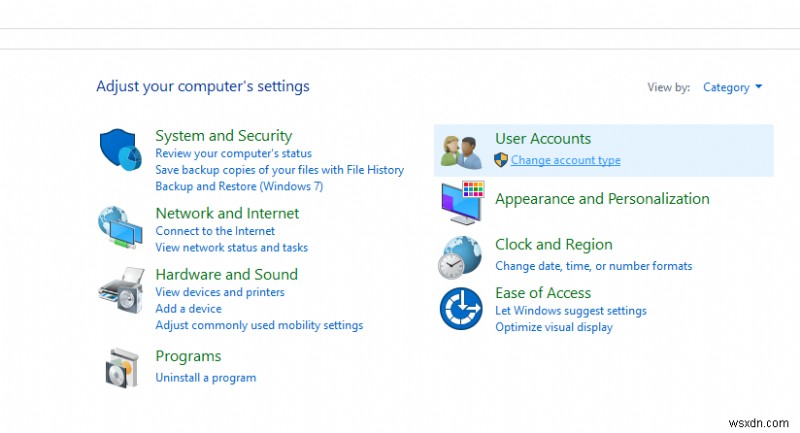
Task: Select Review your computer's status
Action: tap(233, 154)
